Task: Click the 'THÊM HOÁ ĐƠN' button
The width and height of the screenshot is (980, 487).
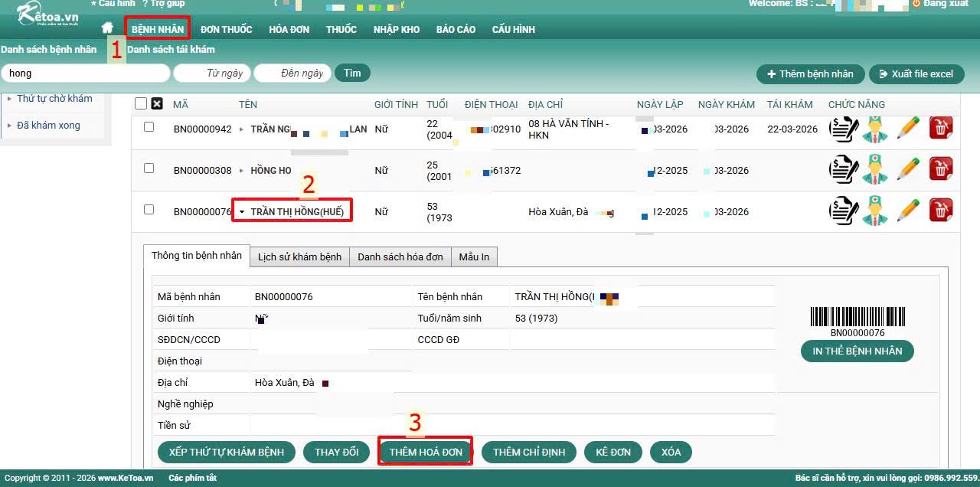Action: tap(426, 453)
